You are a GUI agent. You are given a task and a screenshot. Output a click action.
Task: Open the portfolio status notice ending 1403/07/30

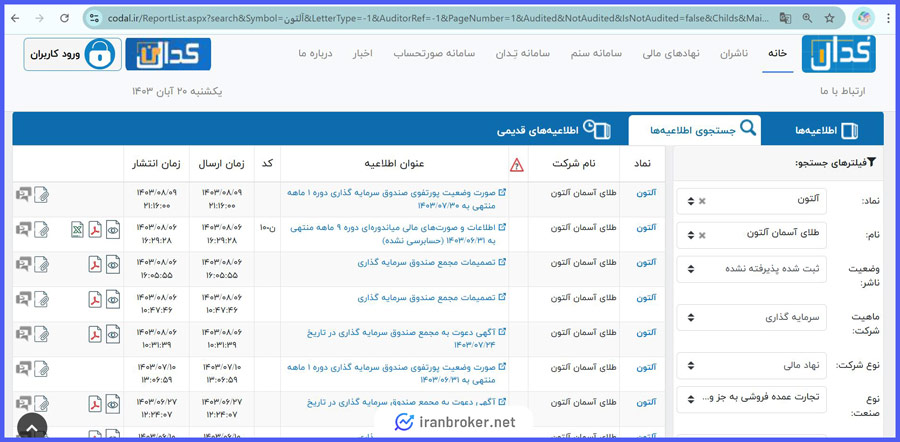tap(397, 199)
